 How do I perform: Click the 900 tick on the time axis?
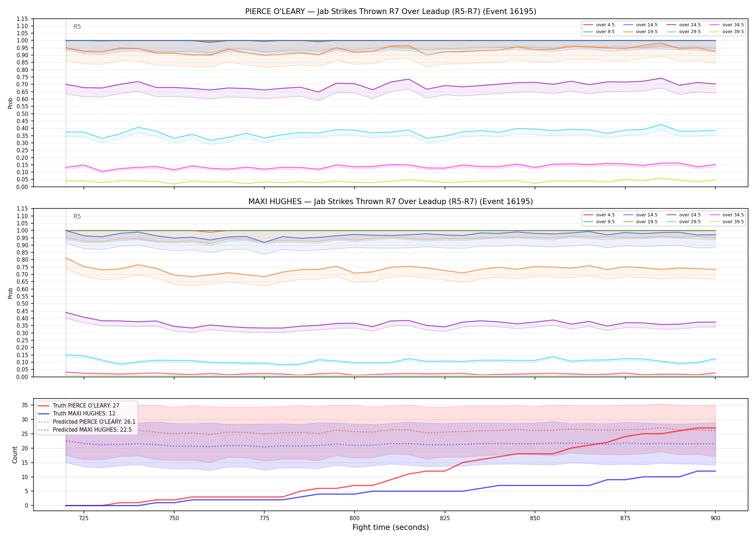point(715,518)
